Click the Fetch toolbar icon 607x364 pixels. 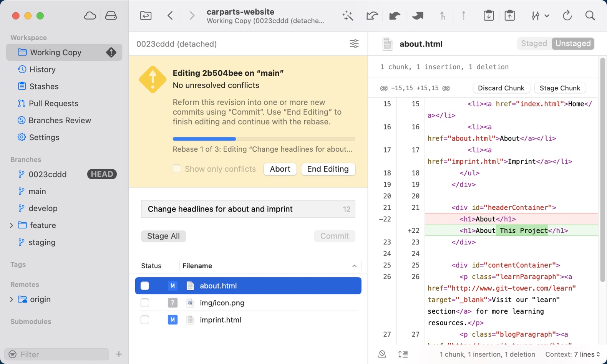(371, 16)
